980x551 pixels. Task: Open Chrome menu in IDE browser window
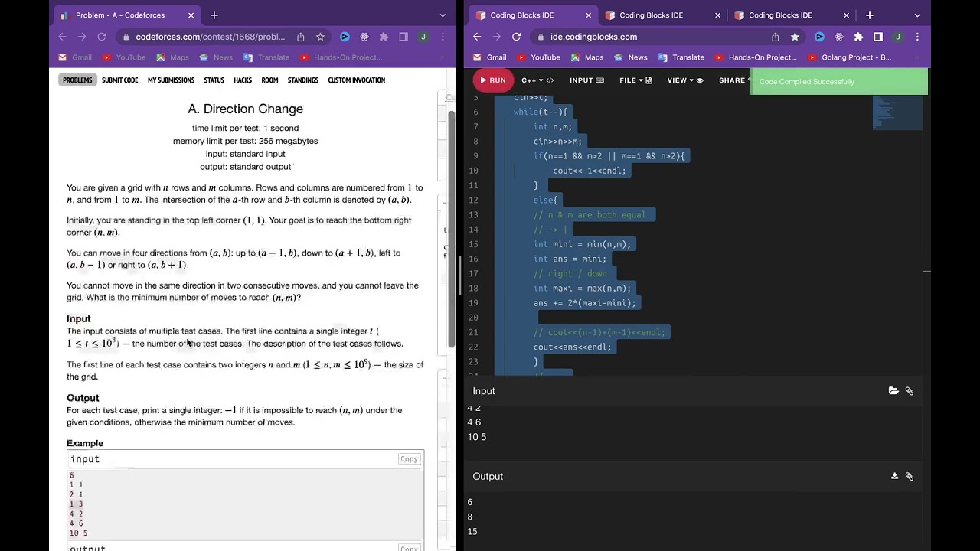click(x=917, y=37)
